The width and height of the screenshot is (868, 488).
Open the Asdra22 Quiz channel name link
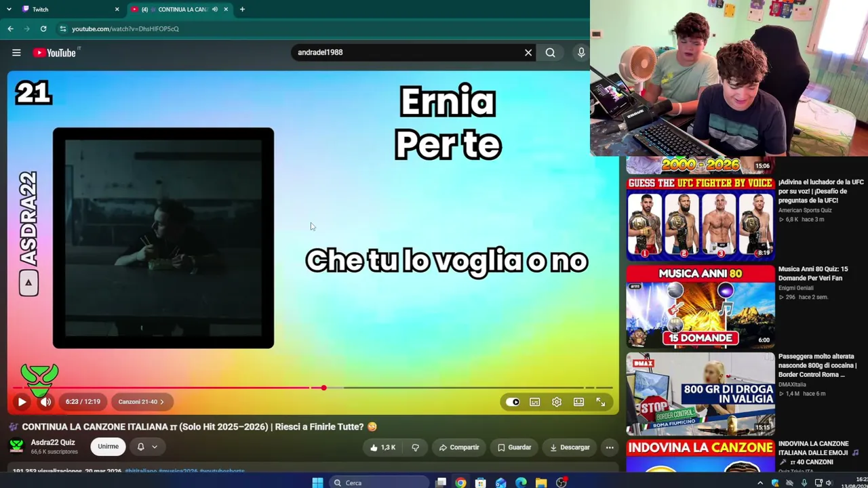[x=53, y=443]
